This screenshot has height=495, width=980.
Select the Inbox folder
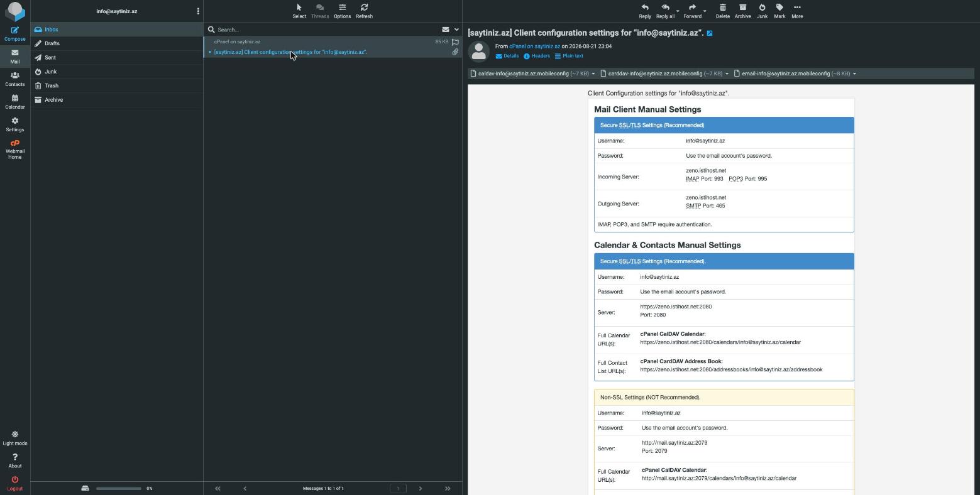[x=117, y=30]
